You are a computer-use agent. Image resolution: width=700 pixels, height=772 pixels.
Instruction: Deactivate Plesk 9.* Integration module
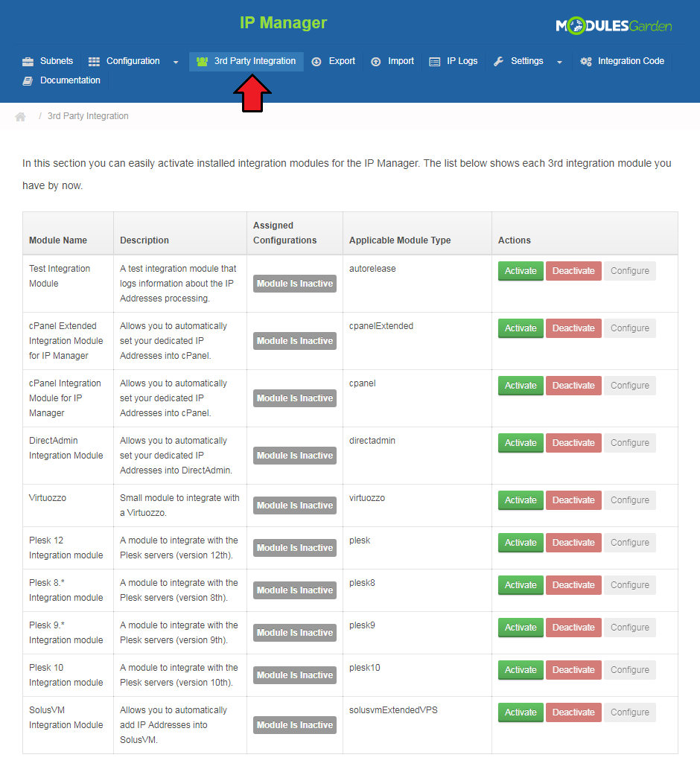tap(573, 628)
